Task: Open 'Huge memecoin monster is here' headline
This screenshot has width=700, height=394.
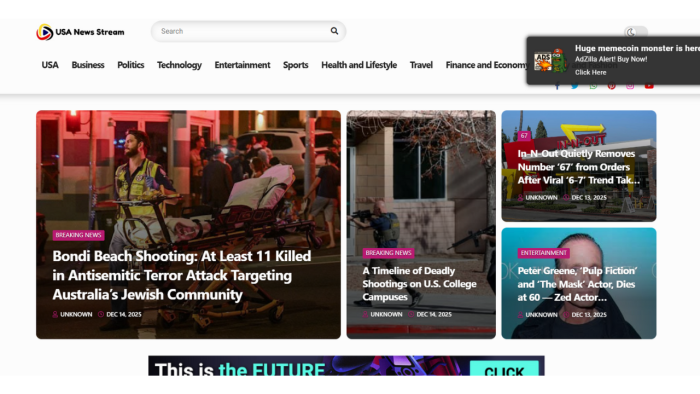Action: [x=637, y=48]
